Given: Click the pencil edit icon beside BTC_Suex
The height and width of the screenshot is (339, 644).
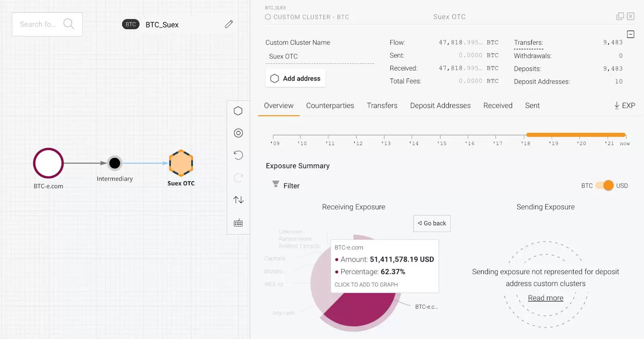Looking at the screenshot, I should click(229, 24).
